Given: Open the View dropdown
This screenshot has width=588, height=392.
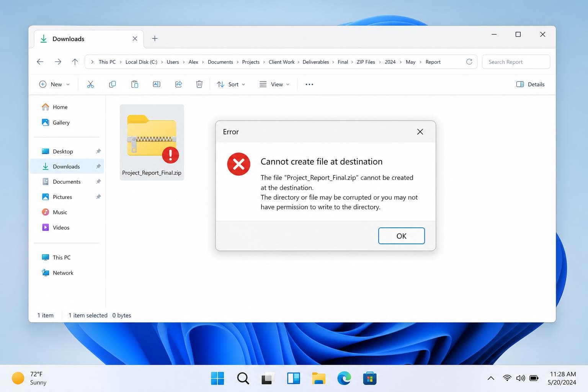Looking at the screenshot, I should pos(274,84).
